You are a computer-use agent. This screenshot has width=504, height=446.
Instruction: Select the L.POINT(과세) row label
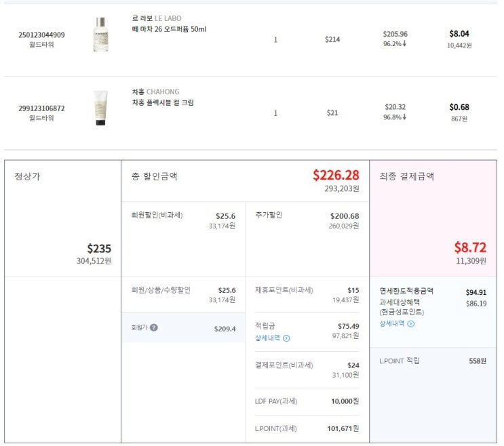[x=275, y=428]
